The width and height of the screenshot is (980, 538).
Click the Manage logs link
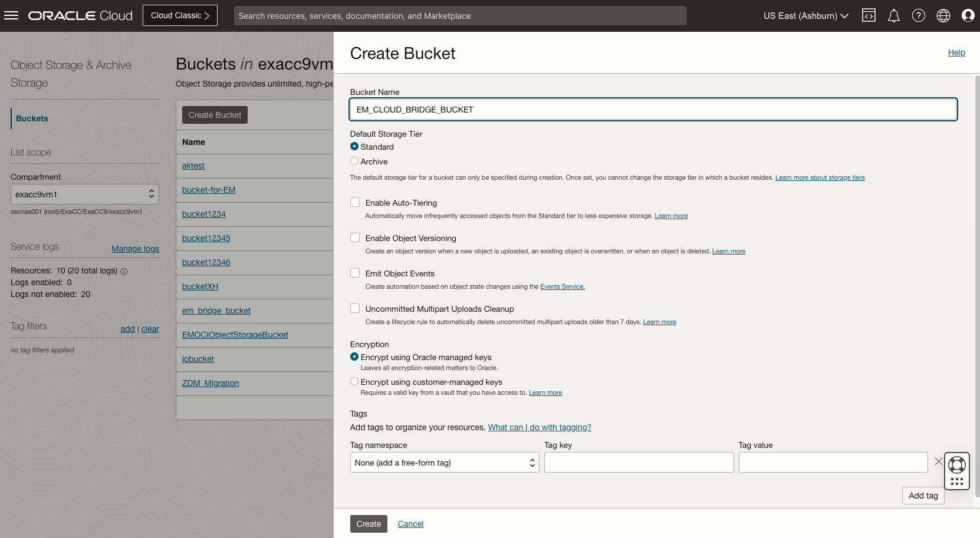coord(135,249)
